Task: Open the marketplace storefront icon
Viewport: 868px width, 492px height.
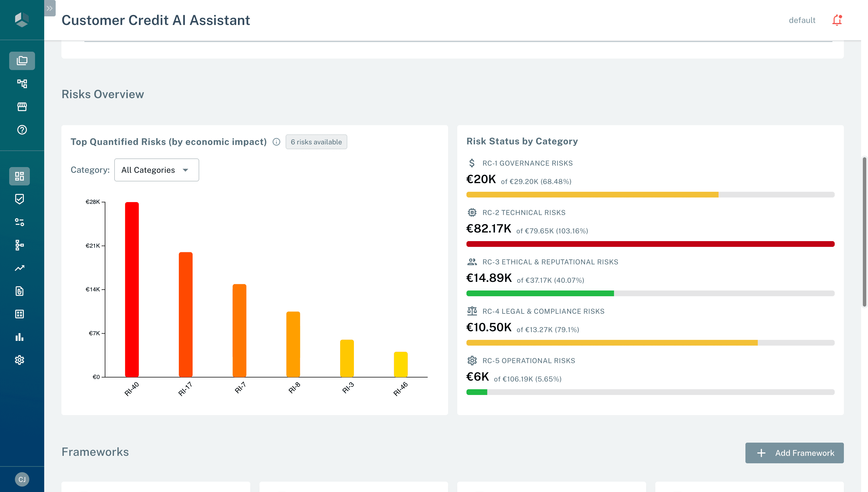Action: [22, 107]
